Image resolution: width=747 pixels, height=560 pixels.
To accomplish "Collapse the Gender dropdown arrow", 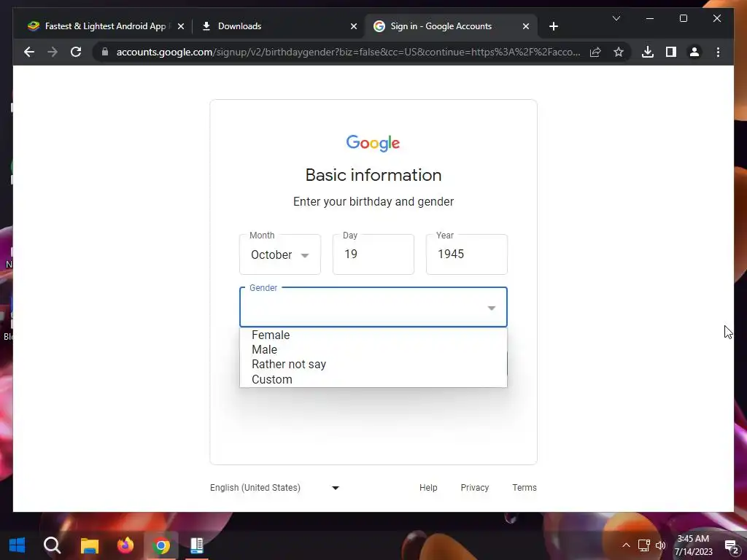I will (x=491, y=308).
